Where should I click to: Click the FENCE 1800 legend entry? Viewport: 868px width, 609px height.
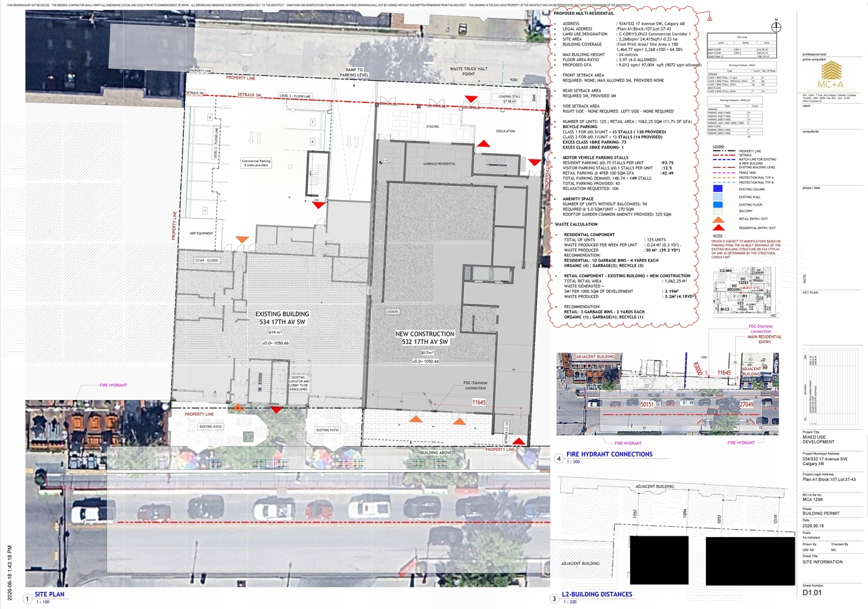pos(749,168)
